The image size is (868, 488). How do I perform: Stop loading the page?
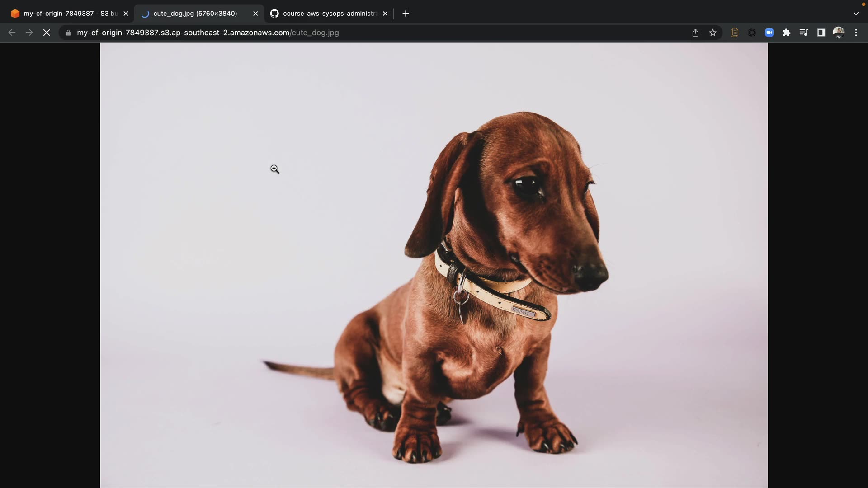47,33
